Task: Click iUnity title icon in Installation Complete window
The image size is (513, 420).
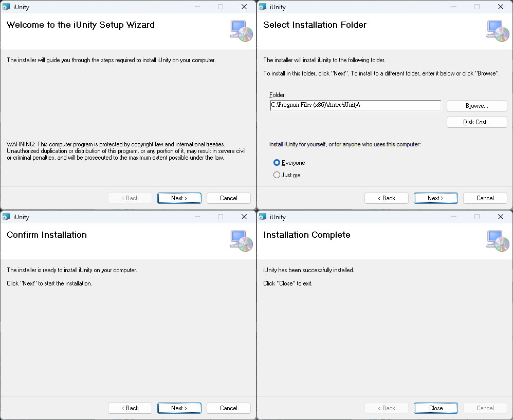Action: coord(262,217)
